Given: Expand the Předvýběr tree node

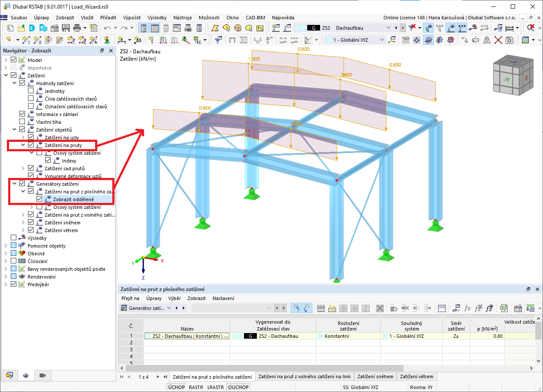Looking at the screenshot, I should [x=6, y=285].
